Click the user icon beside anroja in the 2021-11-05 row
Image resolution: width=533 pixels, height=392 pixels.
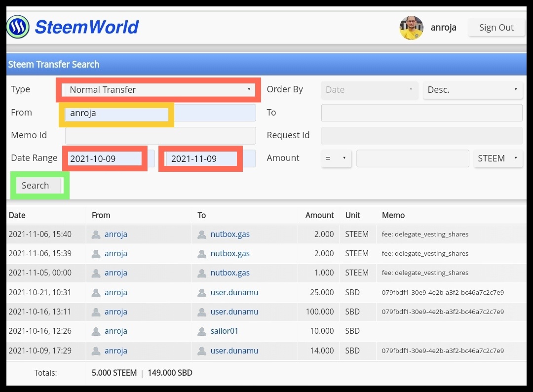click(96, 274)
